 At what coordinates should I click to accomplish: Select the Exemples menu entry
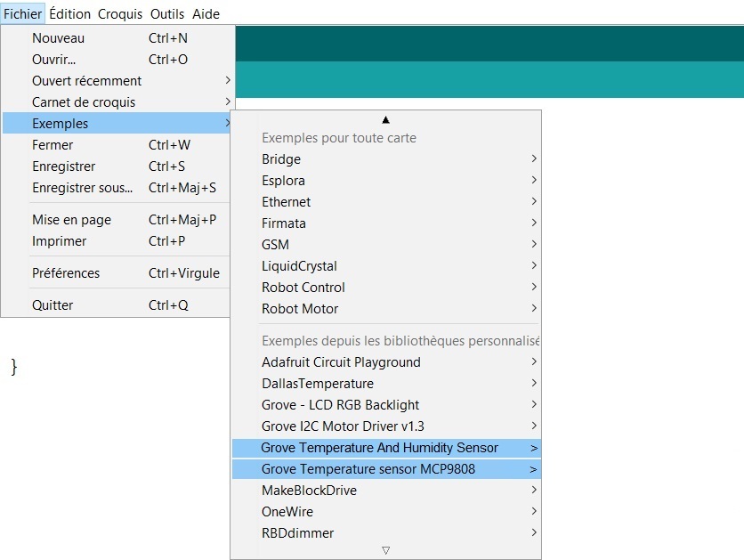(x=117, y=124)
